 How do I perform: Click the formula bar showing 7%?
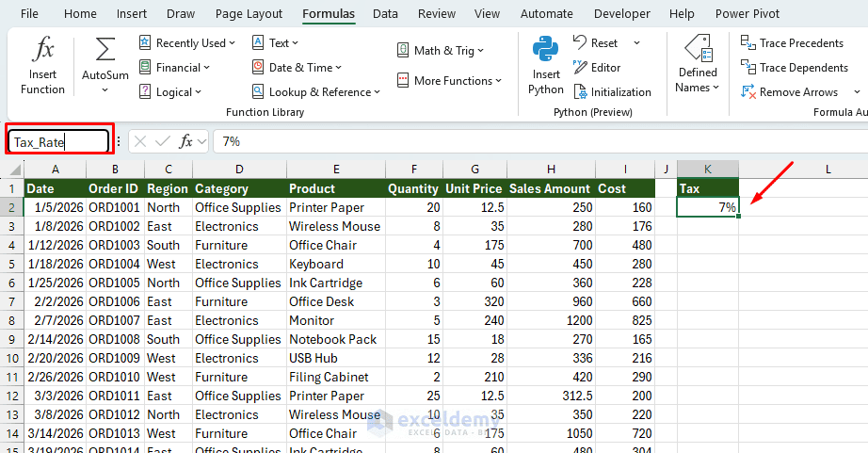click(542, 142)
